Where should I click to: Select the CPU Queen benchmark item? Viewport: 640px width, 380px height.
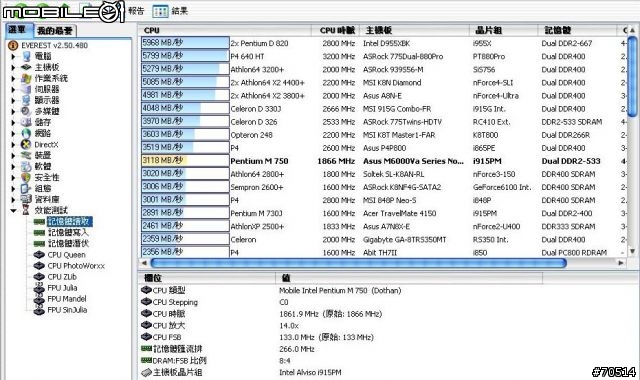pyautogui.click(x=67, y=255)
